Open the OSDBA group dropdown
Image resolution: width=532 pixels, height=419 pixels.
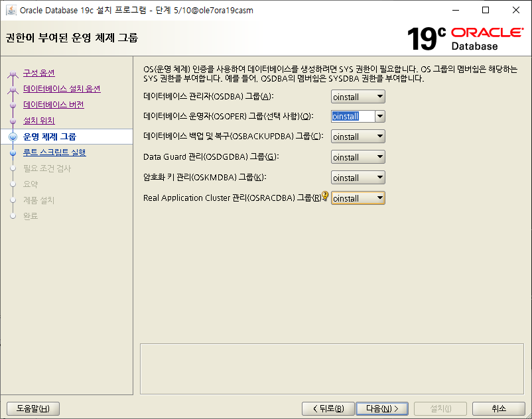358,97
